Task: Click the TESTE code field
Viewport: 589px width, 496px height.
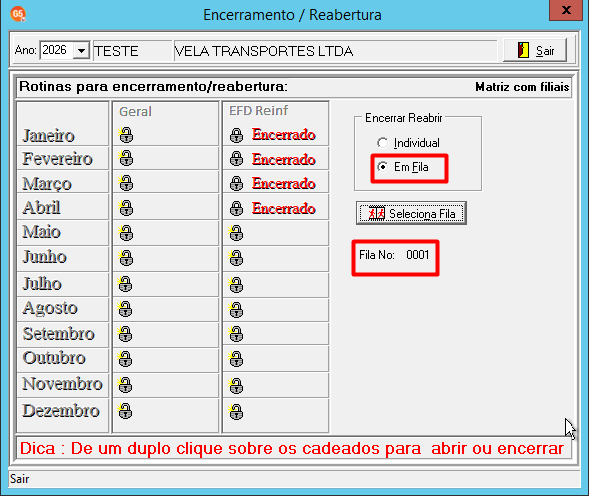Action: coord(132,51)
